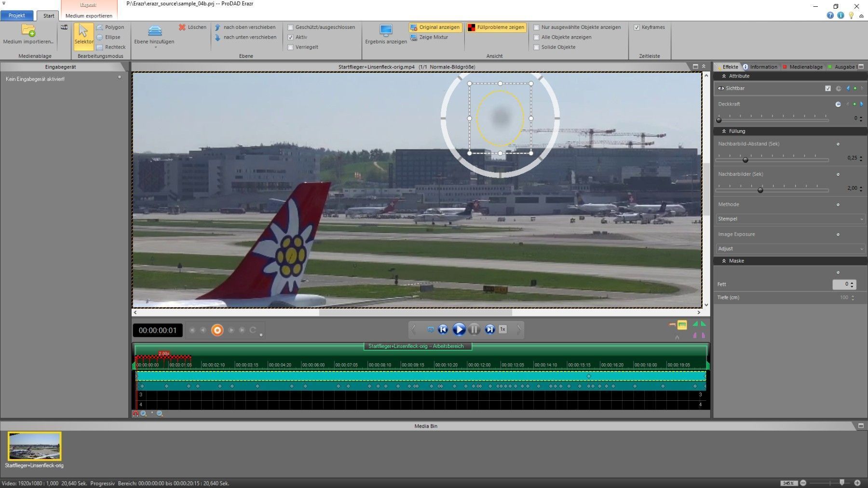Enable Geschützt/ausgeschlossen checkbox

tap(290, 27)
